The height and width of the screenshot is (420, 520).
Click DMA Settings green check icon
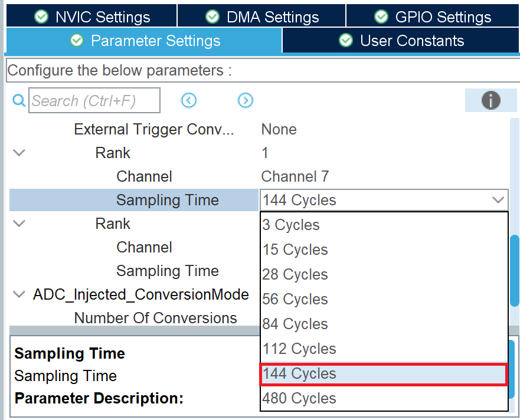212,17
